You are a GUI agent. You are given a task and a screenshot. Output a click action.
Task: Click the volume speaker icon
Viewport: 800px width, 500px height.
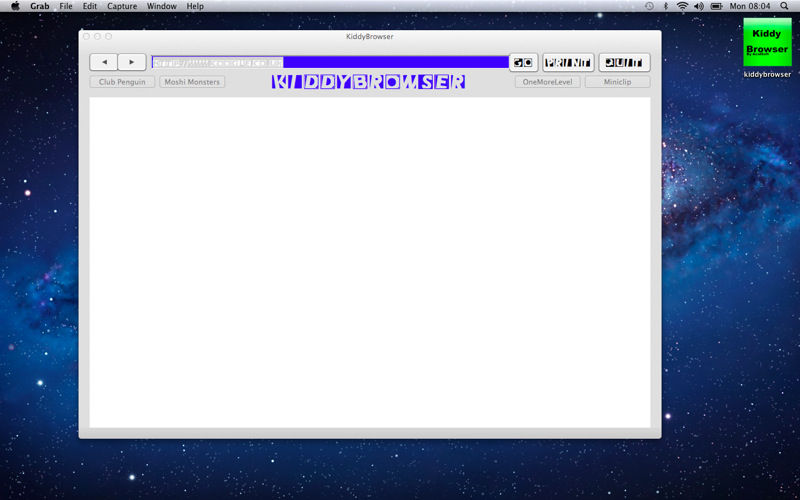click(699, 6)
